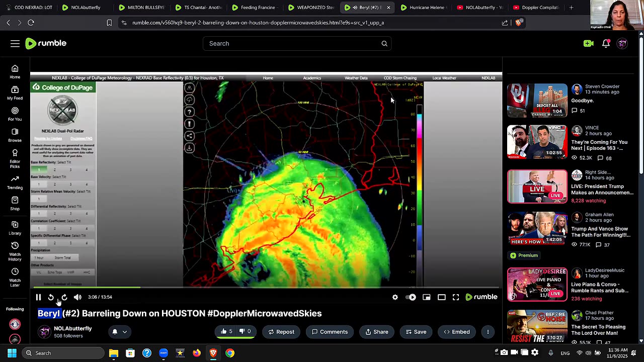Bookmark this page
This screenshot has width=644, height=362.
coord(109,23)
